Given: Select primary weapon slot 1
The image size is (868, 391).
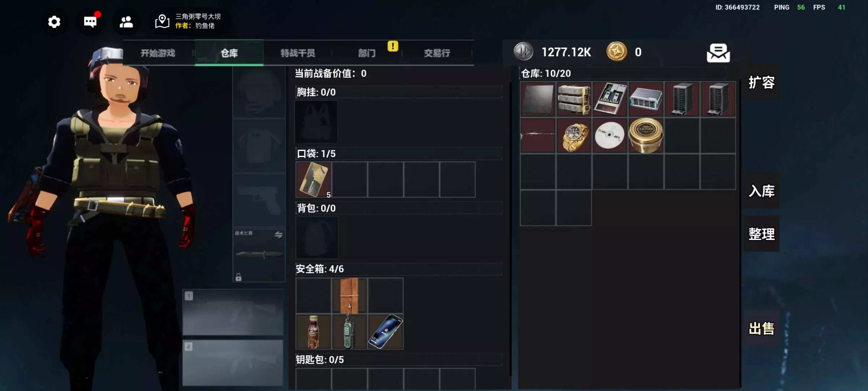Looking at the screenshot, I should pos(233,312).
